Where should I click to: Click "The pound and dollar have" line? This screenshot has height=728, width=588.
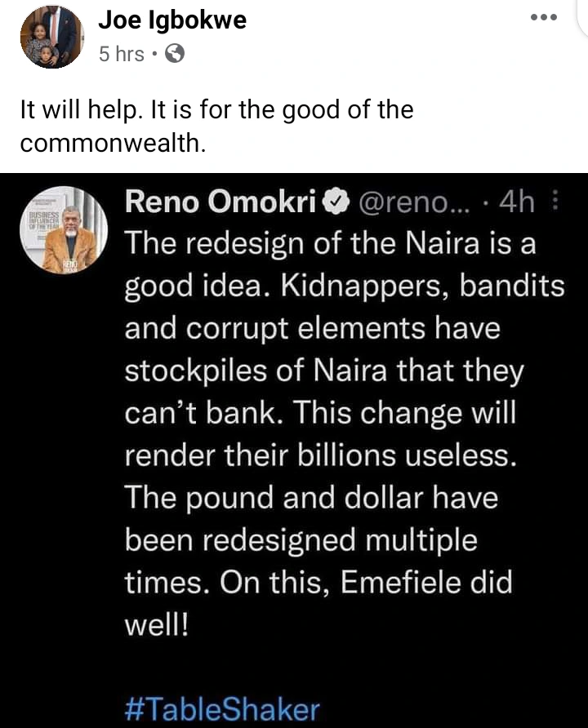tap(311, 498)
